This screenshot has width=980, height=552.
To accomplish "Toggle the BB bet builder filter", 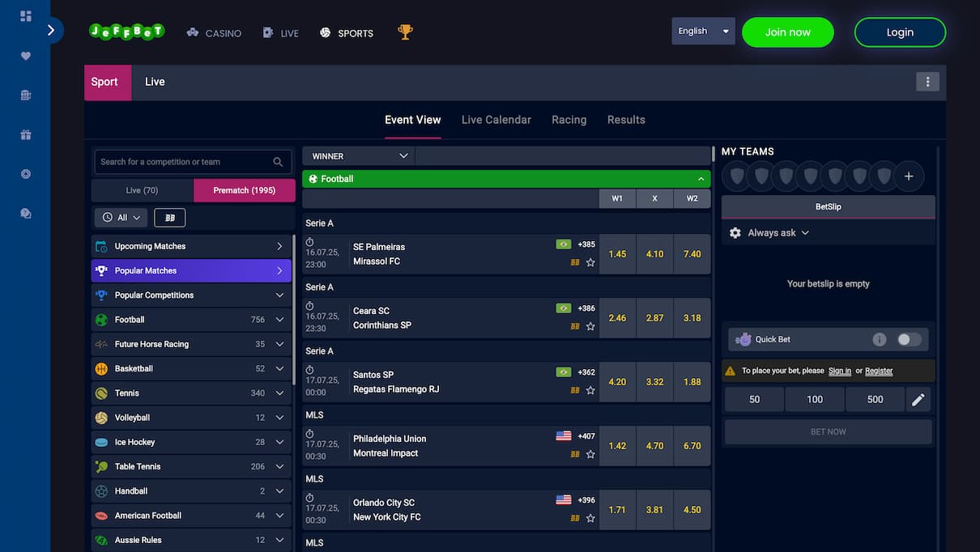I will click(x=170, y=218).
